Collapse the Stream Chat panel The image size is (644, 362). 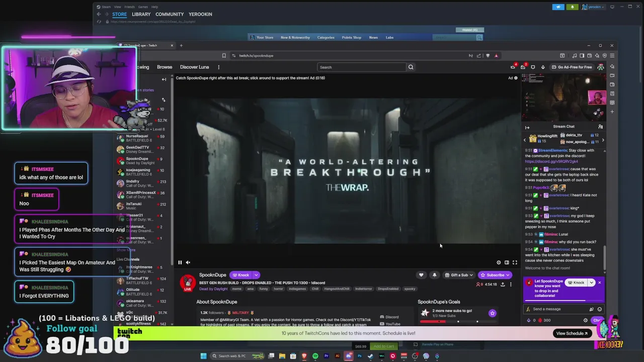(x=527, y=127)
